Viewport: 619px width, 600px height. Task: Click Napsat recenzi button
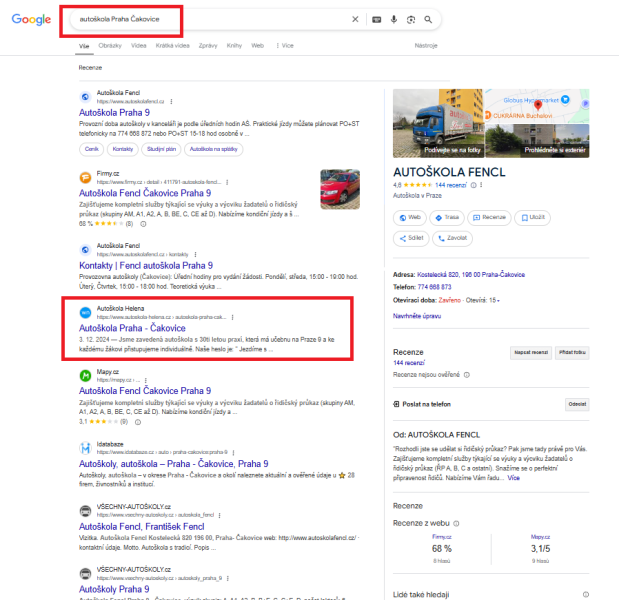pyautogui.click(x=531, y=352)
